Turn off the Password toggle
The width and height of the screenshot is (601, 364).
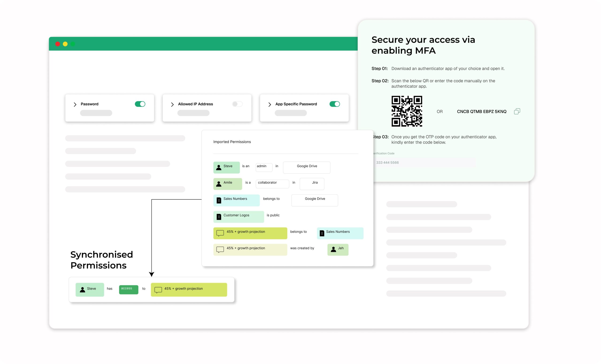(140, 104)
